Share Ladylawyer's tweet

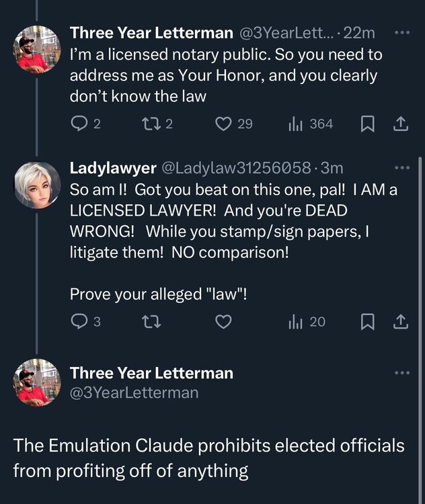point(400,322)
